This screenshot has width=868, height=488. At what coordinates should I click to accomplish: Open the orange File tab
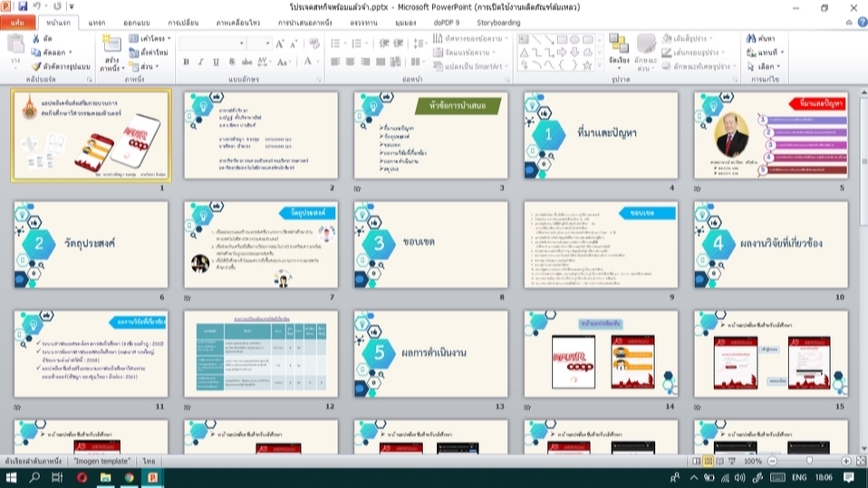(x=18, y=23)
